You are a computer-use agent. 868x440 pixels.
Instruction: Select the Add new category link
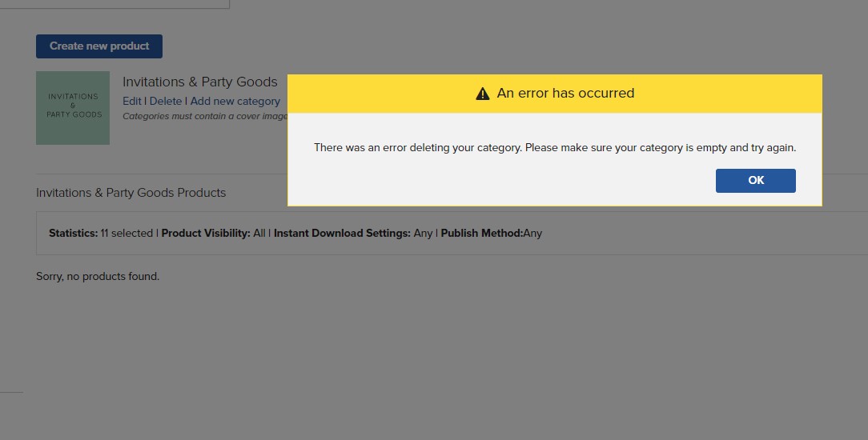click(235, 101)
